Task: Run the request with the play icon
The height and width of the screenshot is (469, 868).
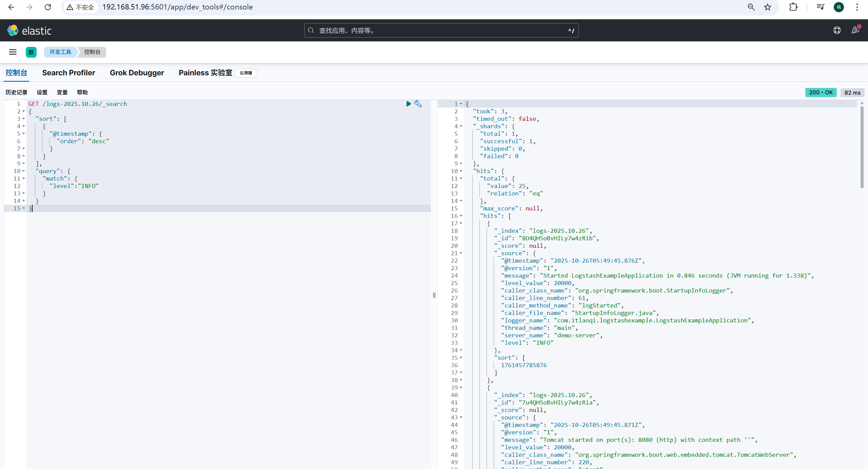Action: (x=409, y=104)
